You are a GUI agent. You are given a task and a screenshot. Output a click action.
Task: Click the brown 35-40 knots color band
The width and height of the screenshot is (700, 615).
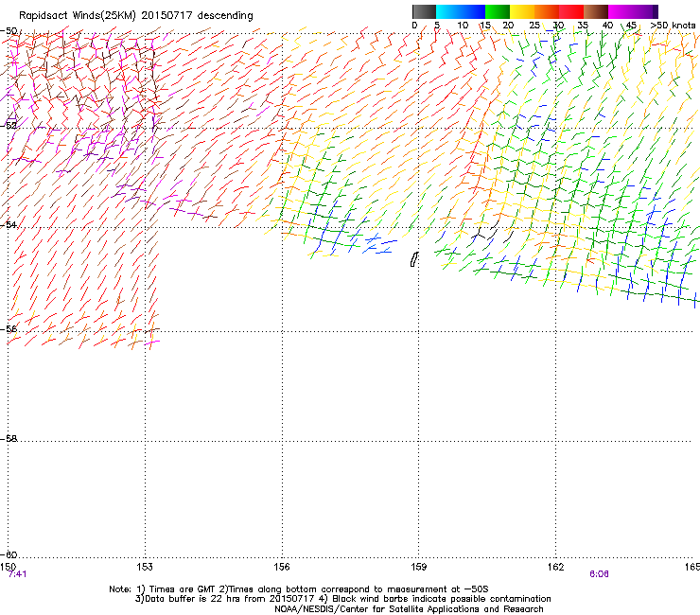coord(596,11)
